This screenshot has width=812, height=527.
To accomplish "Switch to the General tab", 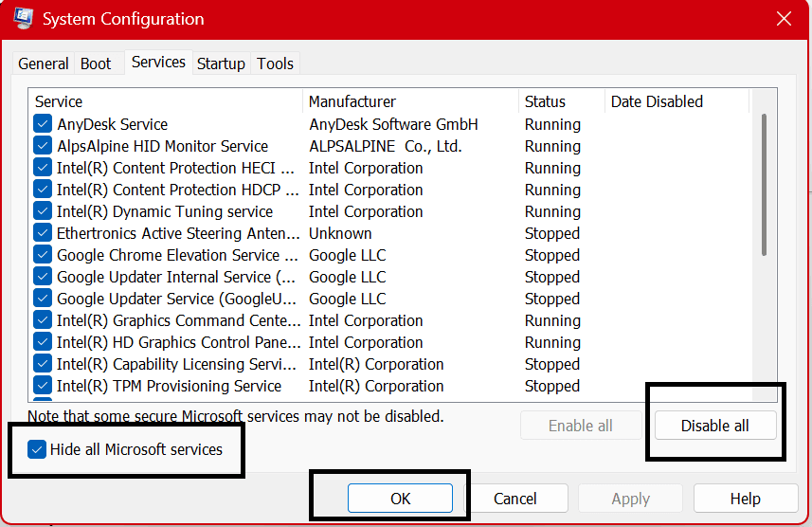I will [x=44, y=64].
